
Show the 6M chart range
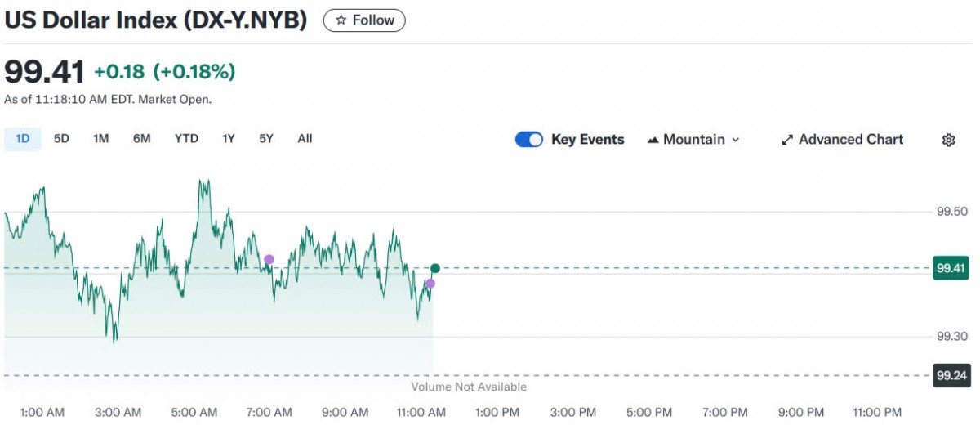pyautogui.click(x=142, y=139)
